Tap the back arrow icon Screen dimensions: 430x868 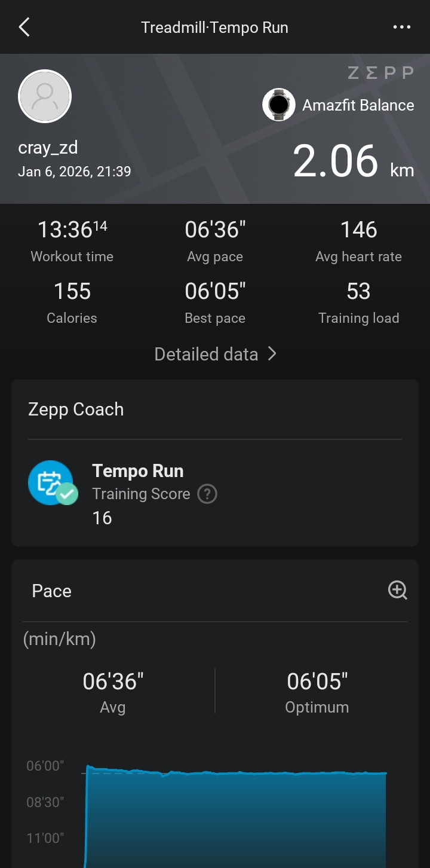[x=24, y=27]
